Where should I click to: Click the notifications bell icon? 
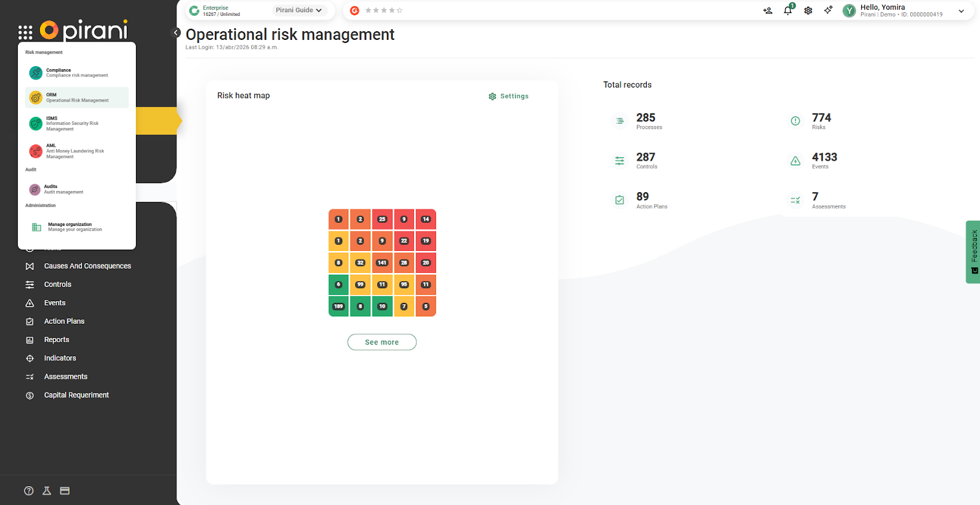788,10
